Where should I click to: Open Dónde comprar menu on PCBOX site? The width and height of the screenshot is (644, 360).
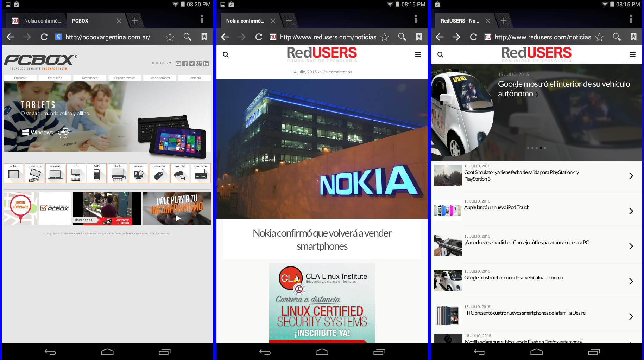coord(160,78)
